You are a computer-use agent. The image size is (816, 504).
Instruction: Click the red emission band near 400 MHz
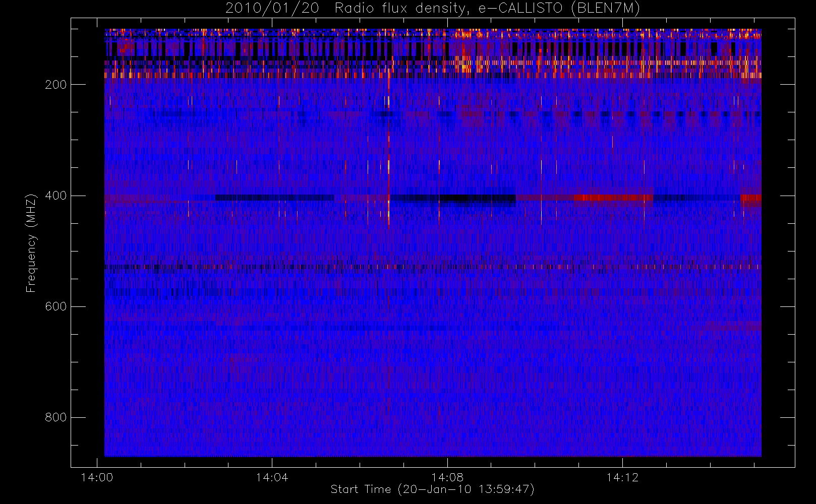[x=613, y=197]
